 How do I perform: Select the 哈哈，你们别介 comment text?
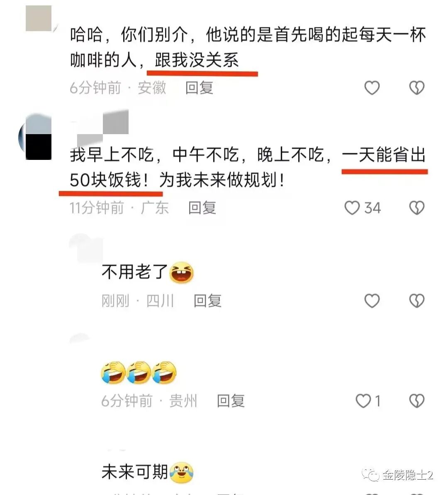[248, 47]
